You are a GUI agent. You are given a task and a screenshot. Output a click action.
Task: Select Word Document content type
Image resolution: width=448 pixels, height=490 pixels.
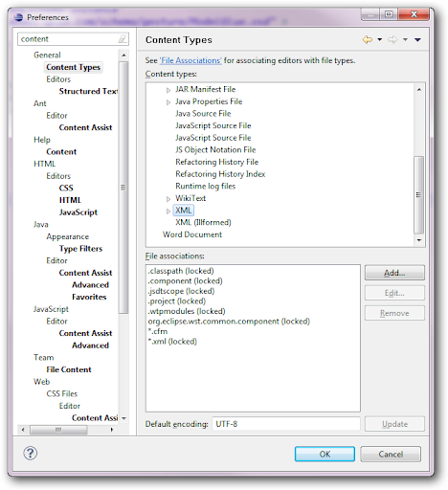point(192,234)
